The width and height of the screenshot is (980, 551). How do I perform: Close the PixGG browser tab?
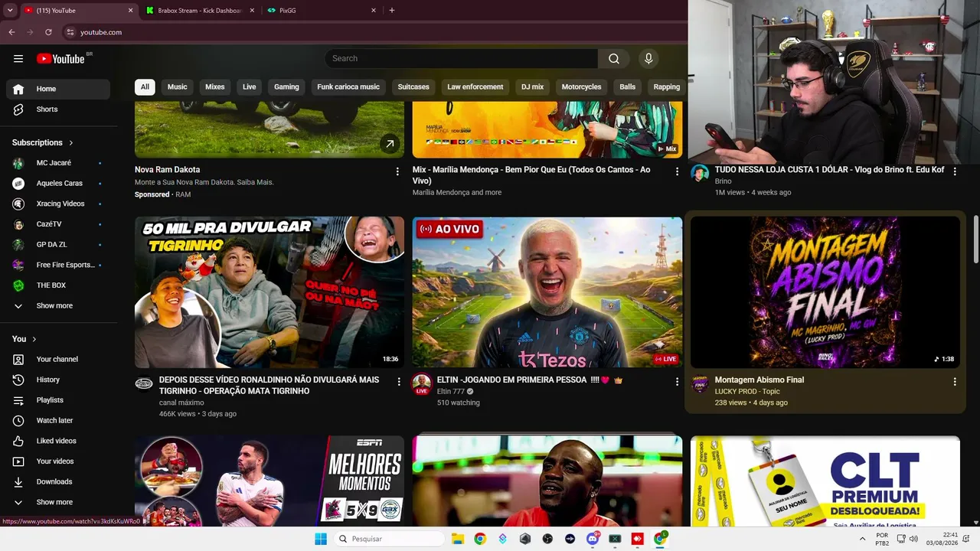(374, 11)
